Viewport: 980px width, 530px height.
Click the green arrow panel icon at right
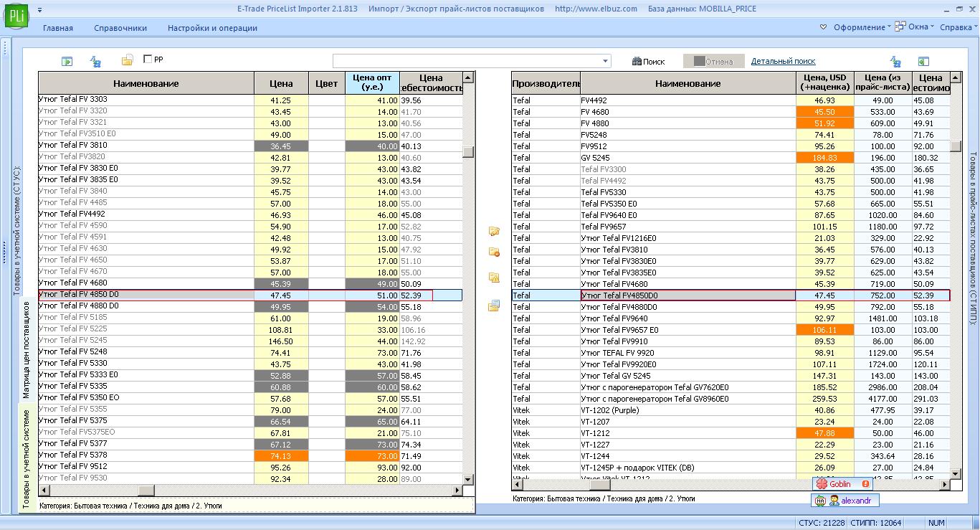[x=923, y=62]
